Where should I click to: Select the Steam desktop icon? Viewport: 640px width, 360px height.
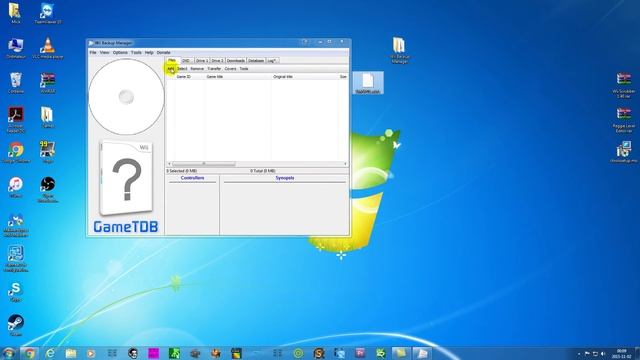16,325
